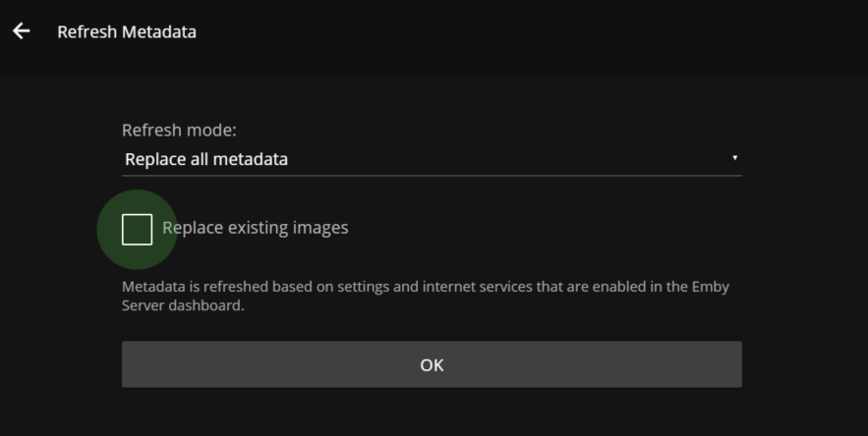Click the 'Refresh mode:' field label
This screenshot has width=868, height=436.
(179, 130)
